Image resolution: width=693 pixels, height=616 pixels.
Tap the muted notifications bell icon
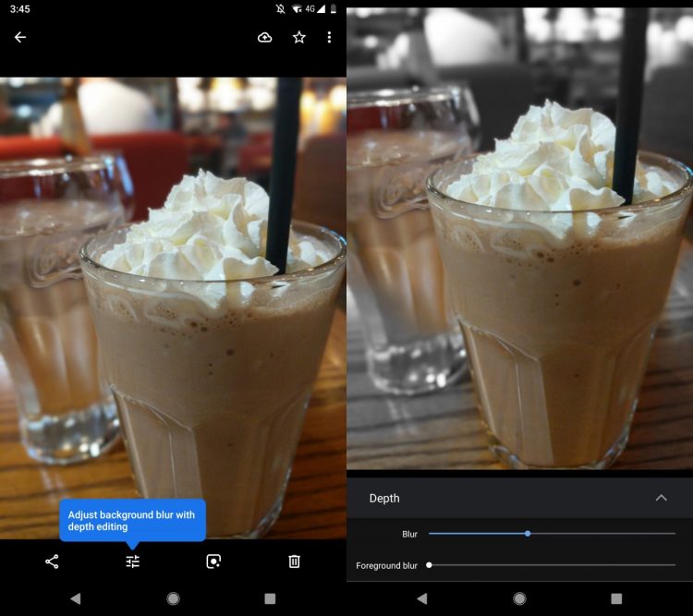click(280, 9)
